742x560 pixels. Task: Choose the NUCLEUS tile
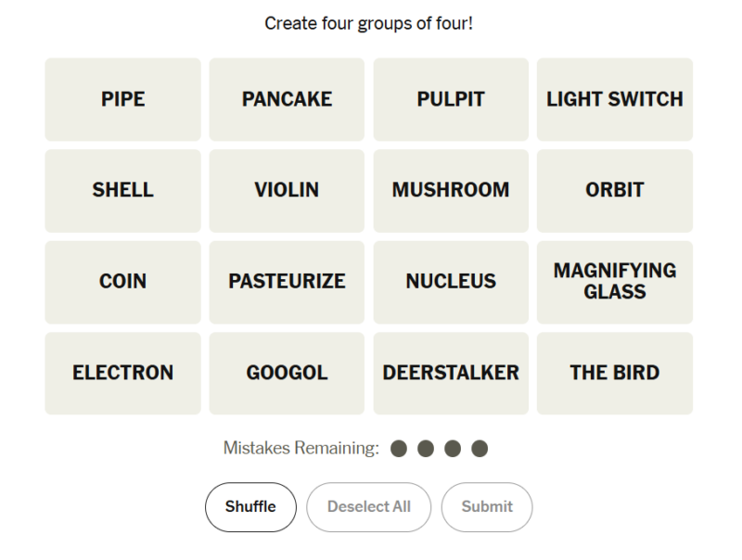(x=451, y=281)
